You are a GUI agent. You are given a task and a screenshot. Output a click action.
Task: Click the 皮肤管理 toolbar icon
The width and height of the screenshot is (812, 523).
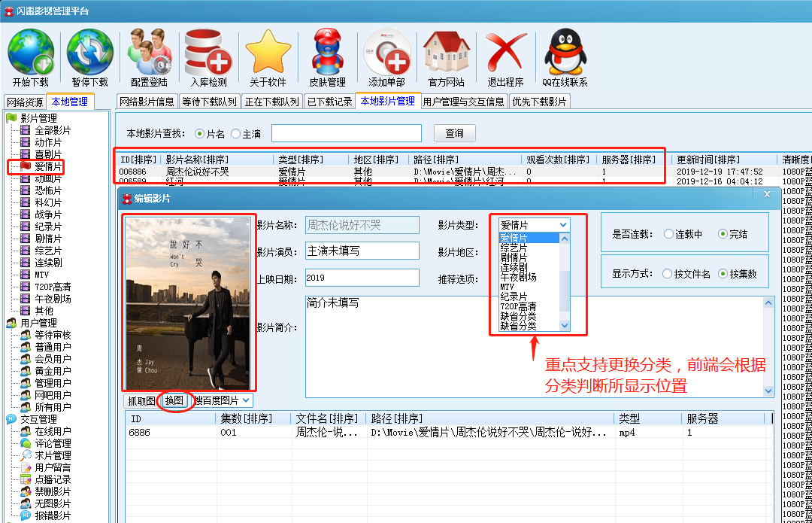tap(327, 52)
